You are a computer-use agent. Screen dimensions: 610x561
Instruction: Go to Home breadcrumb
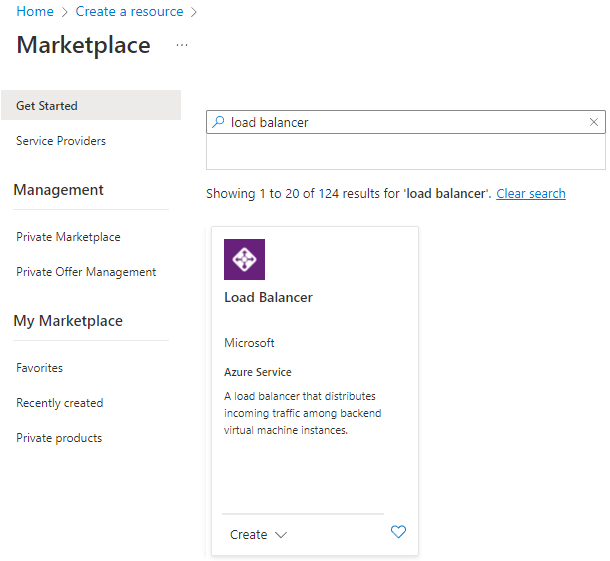click(35, 12)
